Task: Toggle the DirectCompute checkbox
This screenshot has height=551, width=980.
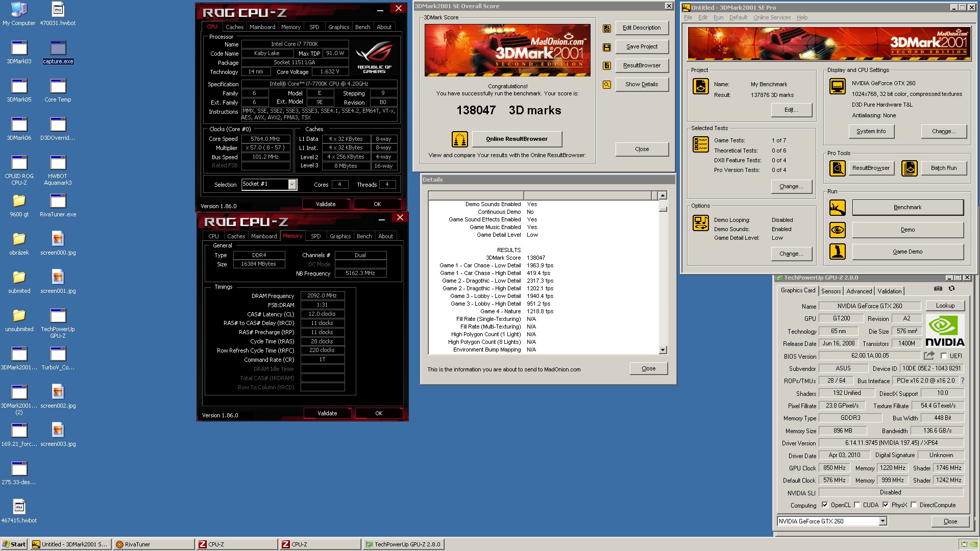Action: tap(914, 505)
